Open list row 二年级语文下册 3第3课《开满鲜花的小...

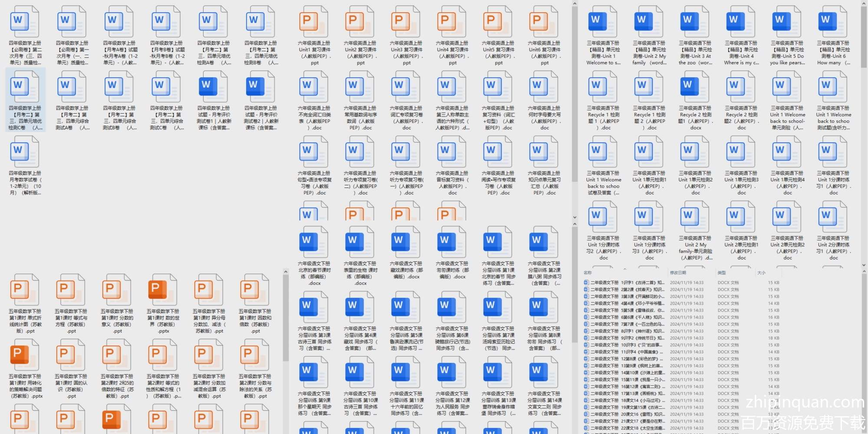click(x=681, y=296)
